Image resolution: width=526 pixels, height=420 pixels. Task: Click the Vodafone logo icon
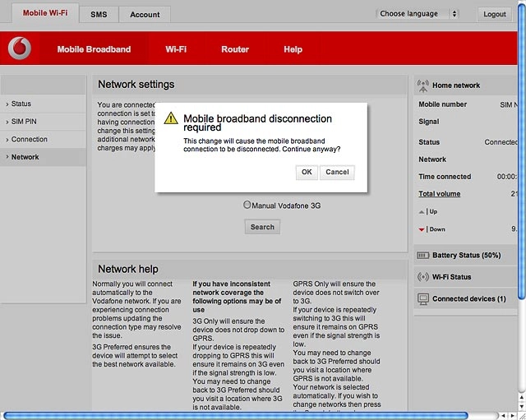(20, 48)
